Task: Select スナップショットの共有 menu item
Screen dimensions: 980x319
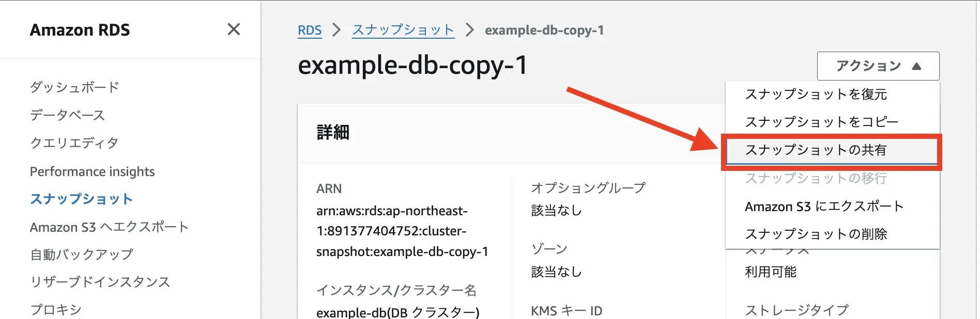Action: coord(832,150)
